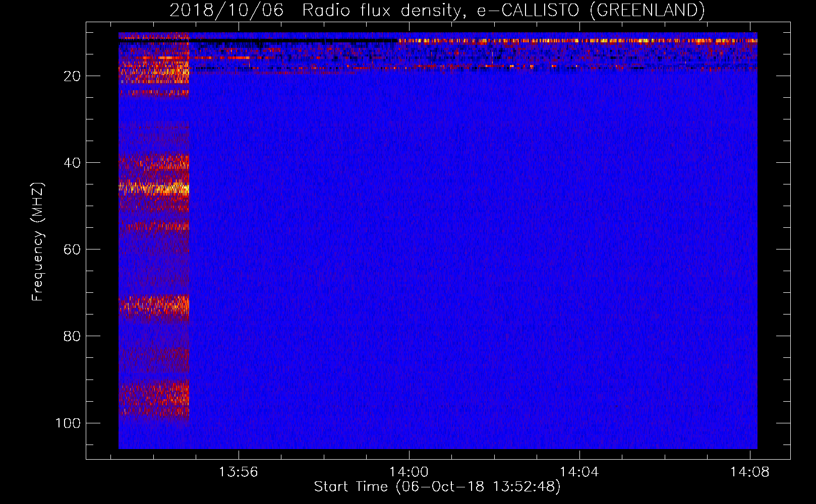Click frequency tick label '40'
Screen dimensions: 816x504
point(72,163)
